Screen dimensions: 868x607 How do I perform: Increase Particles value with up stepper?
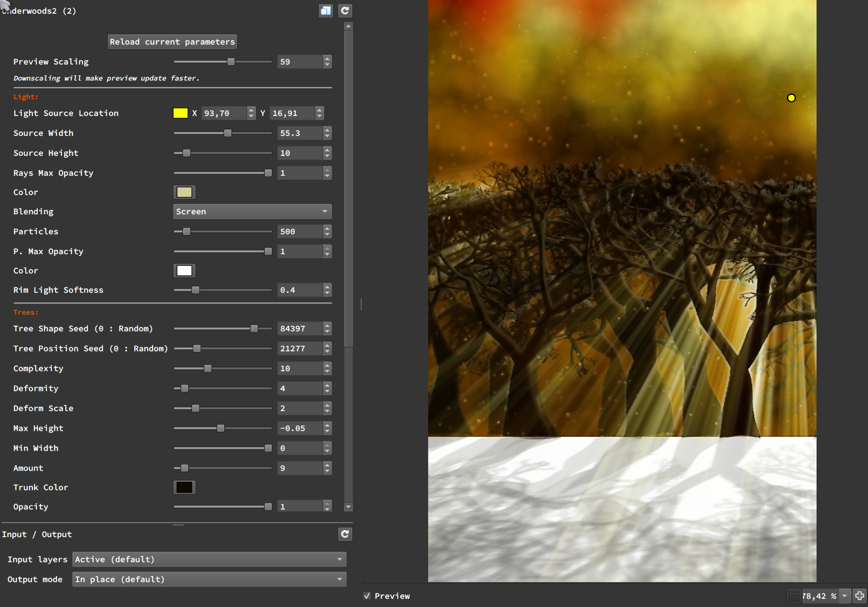tap(327, 228)
